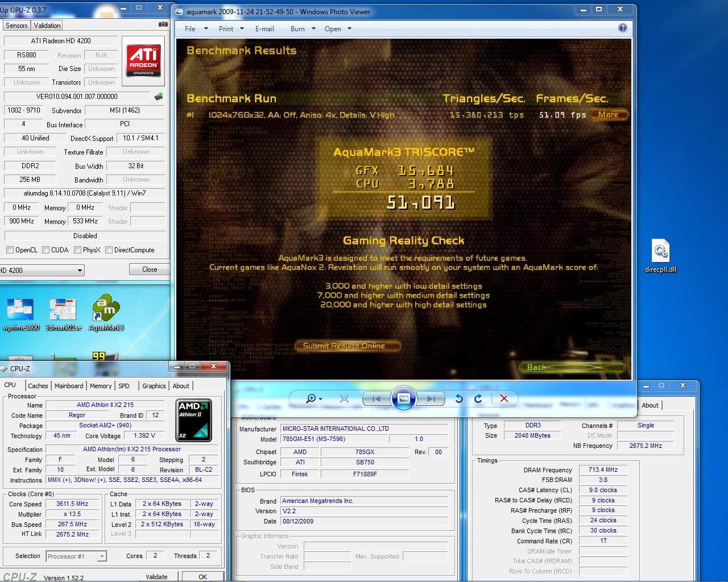Screen dimensions: 728x582
Task: Rotate the photo counterclockwise
Action: 459,398
